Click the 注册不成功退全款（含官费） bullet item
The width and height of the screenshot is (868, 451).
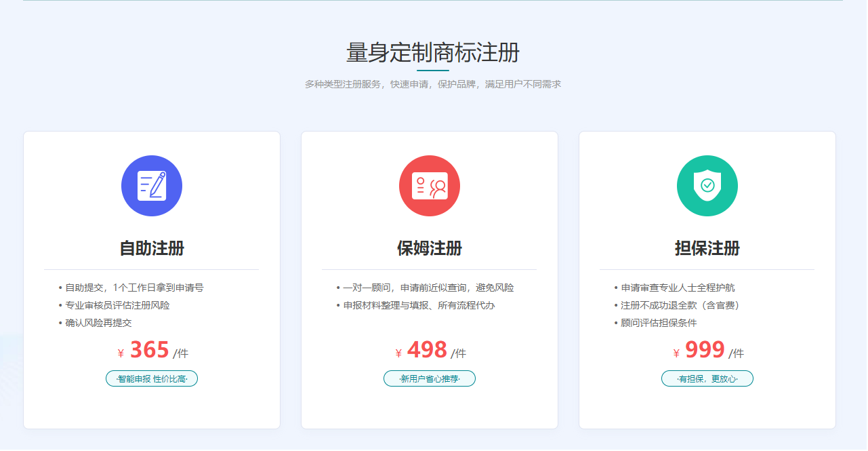click(680, 305)
